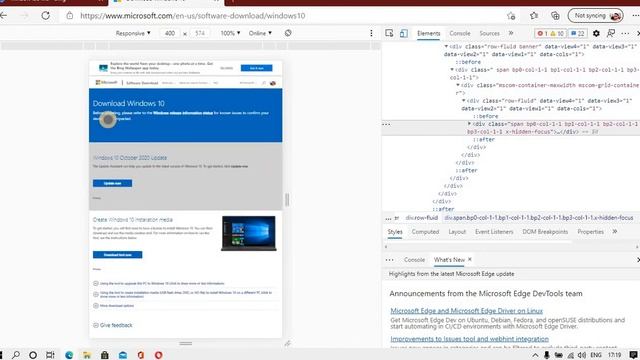Viewport: 640px width, 360px height.
Task: Open the Layout pane tab
Action: click(457, 232)
